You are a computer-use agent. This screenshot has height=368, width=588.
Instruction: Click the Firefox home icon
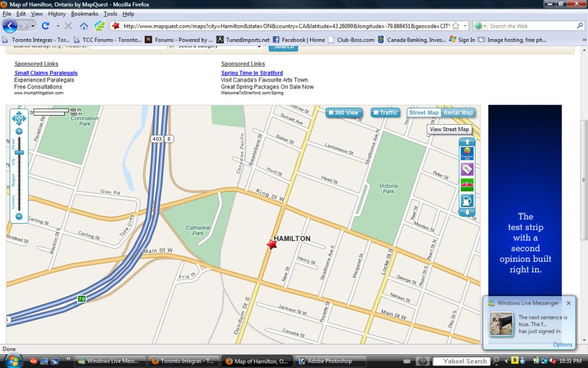coord(83,25)
